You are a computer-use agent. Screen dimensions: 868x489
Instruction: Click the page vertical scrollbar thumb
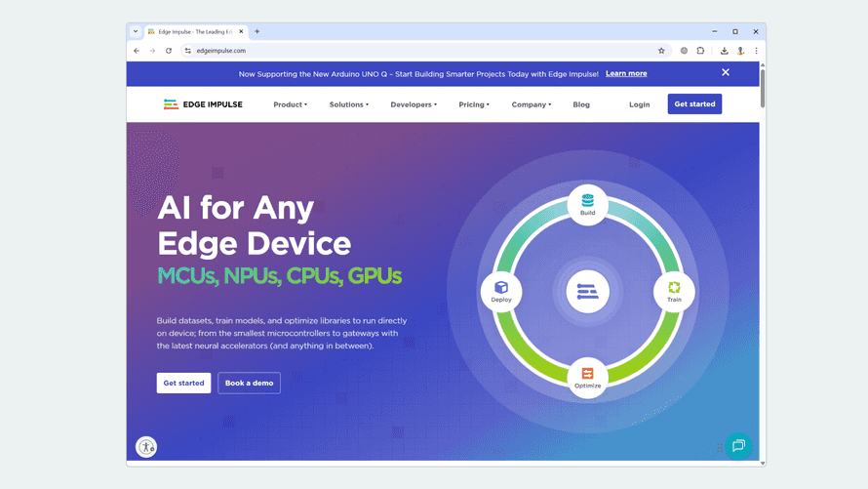pos(763,88)
